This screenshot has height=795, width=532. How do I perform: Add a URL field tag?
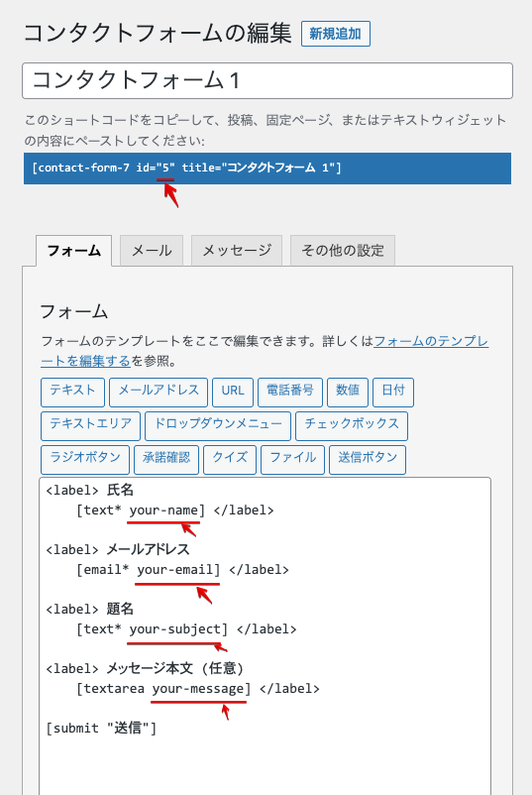click(233, 392)
